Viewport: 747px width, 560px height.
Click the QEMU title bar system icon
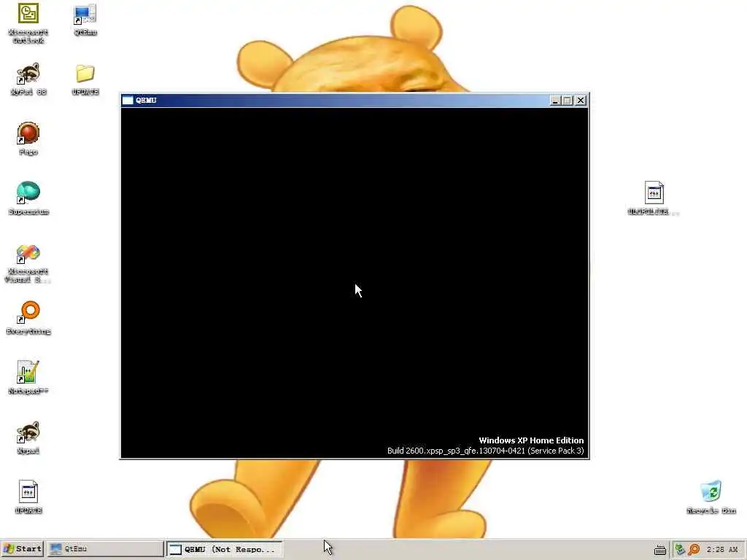click(128, 101)
